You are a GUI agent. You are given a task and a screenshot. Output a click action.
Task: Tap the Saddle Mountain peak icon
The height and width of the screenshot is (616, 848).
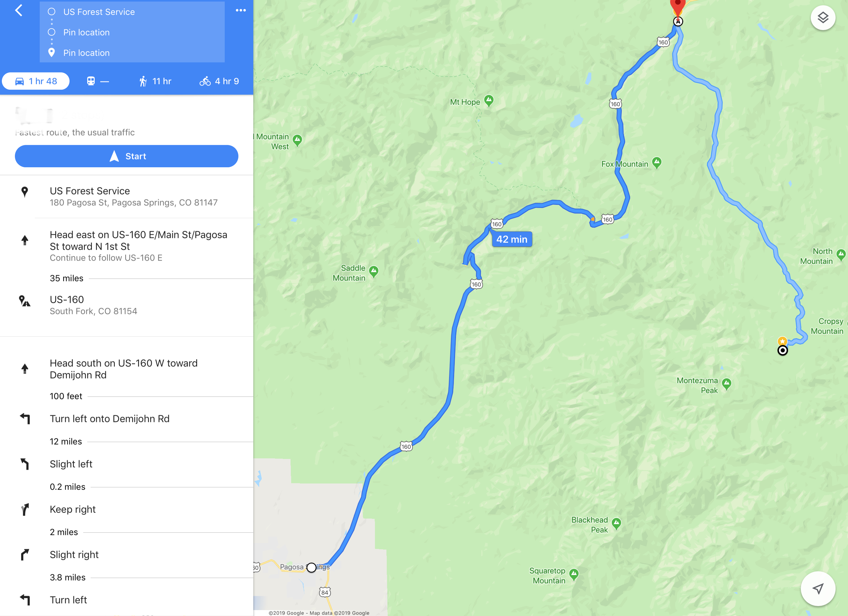coord(373,271)
